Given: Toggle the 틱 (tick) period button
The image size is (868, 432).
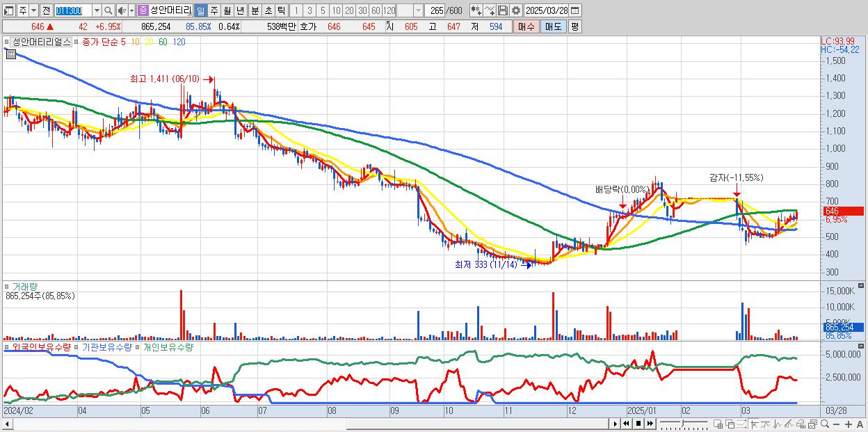Looking at the screenshot, I should pos(281,10).
